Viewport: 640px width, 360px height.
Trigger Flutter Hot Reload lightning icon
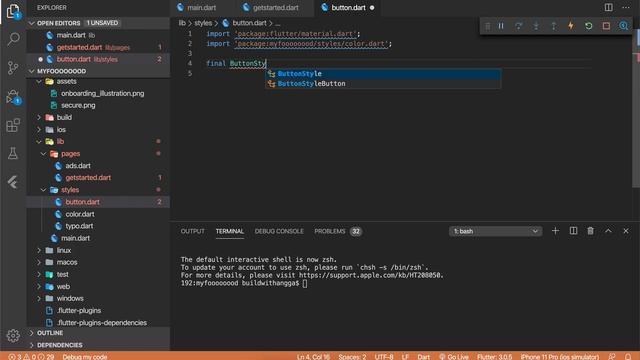pyautogui.click(x=571, y=26)
